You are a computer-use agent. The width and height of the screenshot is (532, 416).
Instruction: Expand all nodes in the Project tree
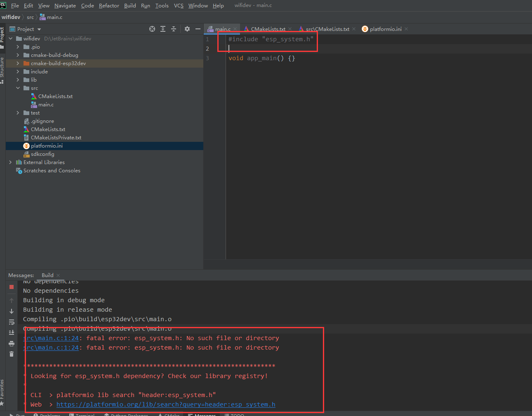(163, 29)
